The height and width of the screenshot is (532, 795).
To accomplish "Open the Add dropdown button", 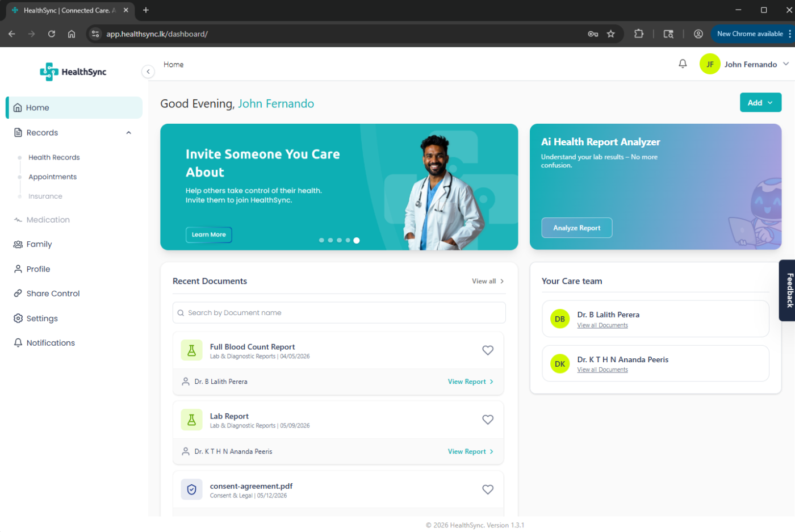I will [x=760, y=103].
